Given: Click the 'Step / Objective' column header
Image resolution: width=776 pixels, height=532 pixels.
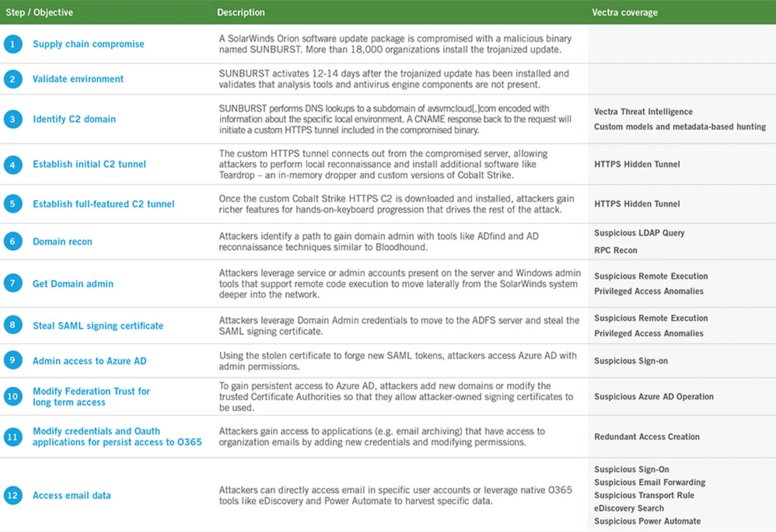Looking at the screenshot, I should click(x=39, y=12).
